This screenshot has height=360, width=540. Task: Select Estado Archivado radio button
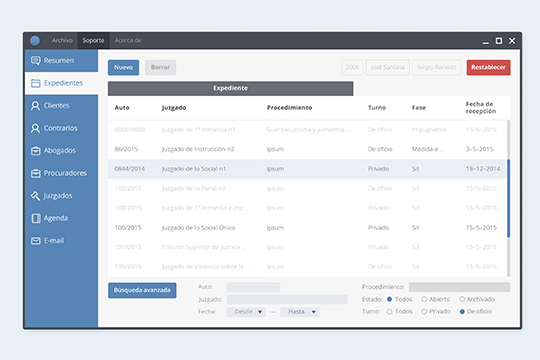(x=462, y=299)
